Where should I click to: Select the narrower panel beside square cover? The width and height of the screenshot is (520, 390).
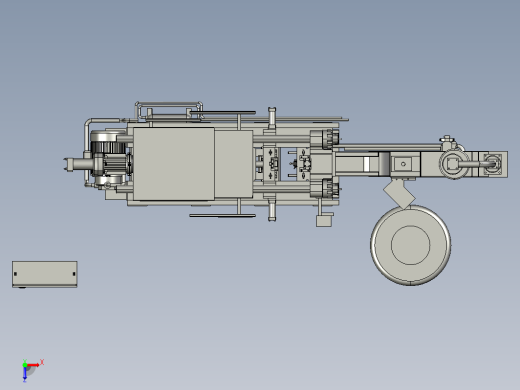click(233, 164)
